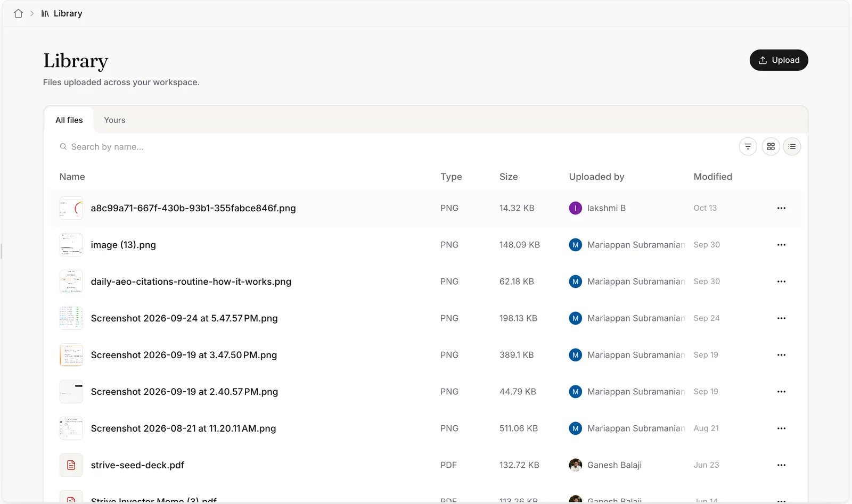Screen dimensions: 852x504
Task: Open Screenshot 2026-09-24 at 5.47.57 PM.png
Action: pos(184,318)
